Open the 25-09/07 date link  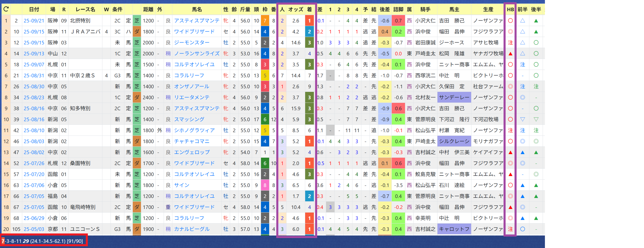[34, 65]
